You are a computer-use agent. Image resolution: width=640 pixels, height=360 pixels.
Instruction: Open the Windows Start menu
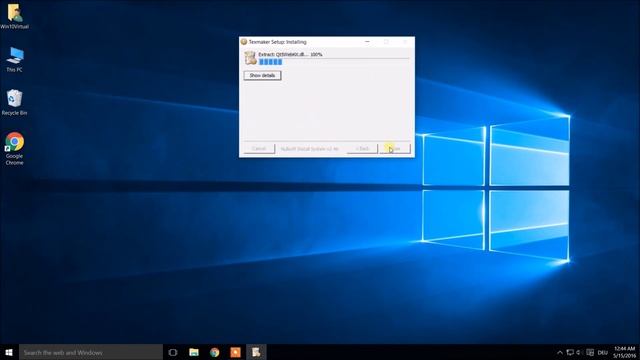[x=9, y=352]
